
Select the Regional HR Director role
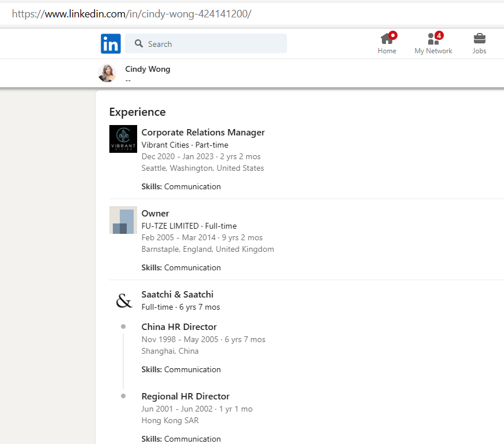[x=185, y=397]
